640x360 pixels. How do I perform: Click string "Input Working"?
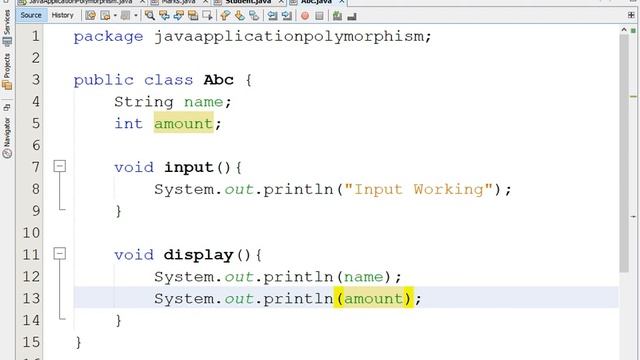[x=419, y=189]
